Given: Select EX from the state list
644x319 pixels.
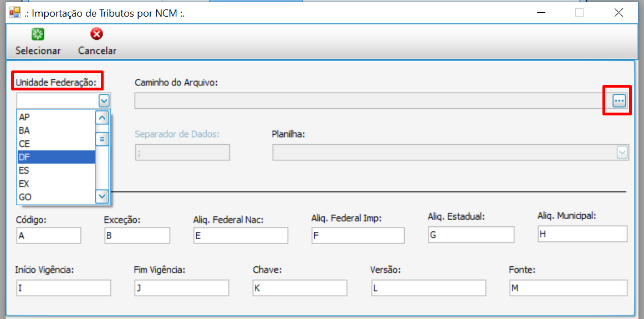Looking at the screenshot, I should [x=57, y=183].
